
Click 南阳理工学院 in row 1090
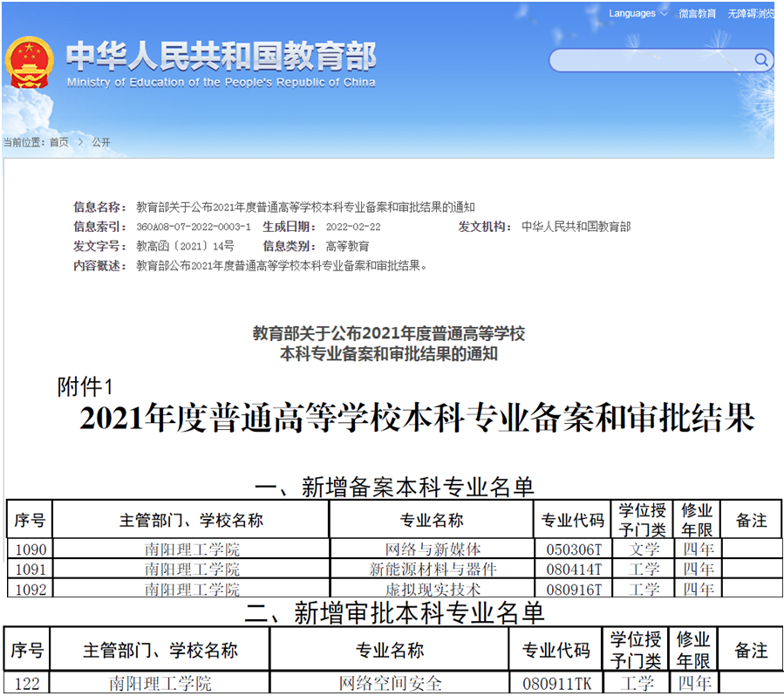(x=192, y=549)
